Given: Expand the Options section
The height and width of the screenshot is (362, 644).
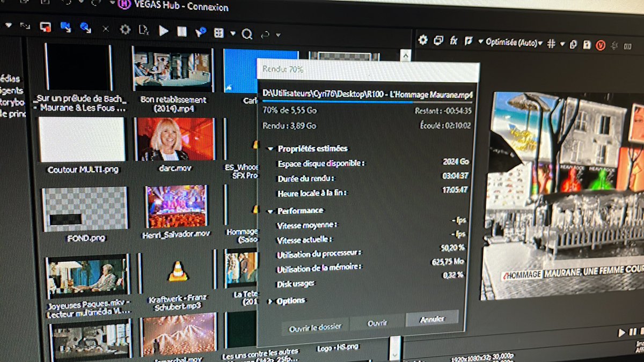Looking at the screenshot, I should [x=269, y=301].
